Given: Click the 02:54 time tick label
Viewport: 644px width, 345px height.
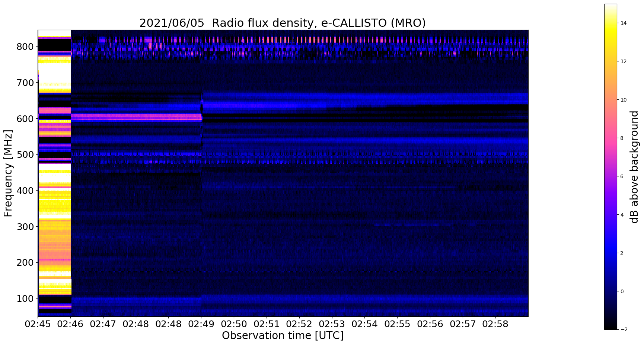Looking at the screenshot, I should (x=364, y=324).
